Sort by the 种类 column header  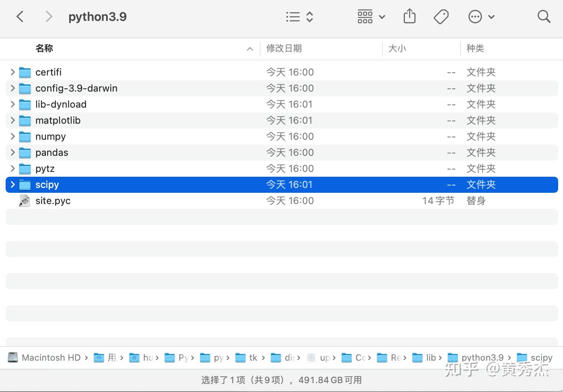point(475,49)
